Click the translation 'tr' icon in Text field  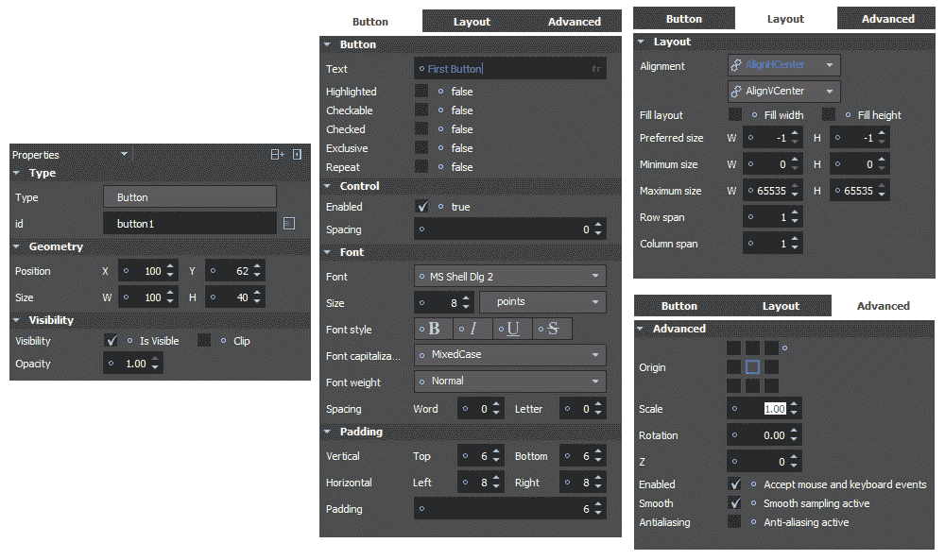[596, 69]
